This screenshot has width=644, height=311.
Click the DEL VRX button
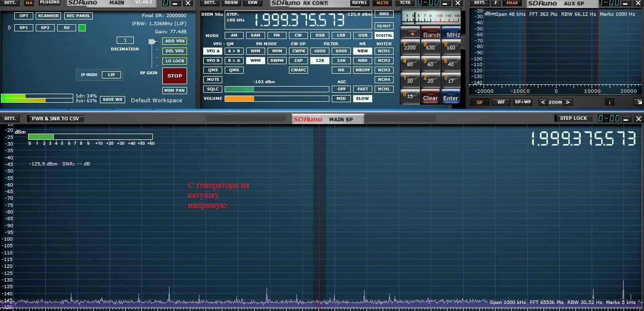point(175,51)
